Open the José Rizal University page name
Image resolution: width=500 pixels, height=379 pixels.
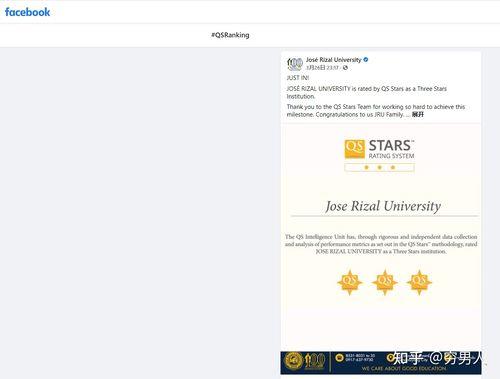[x=333, y=60]
